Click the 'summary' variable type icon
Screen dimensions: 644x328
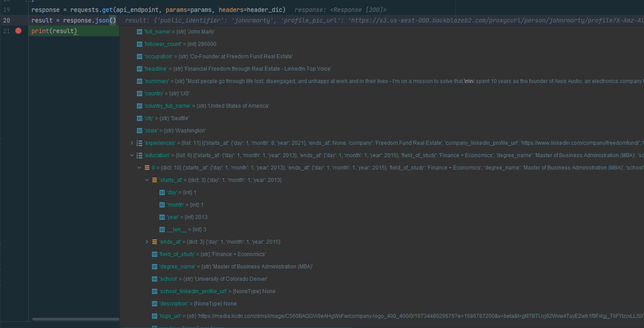(x=140, y=81)
